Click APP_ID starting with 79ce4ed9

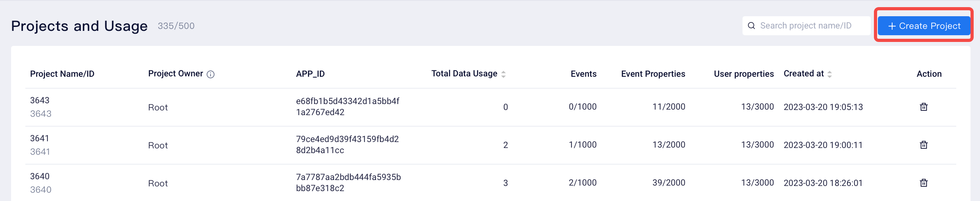tap(347, 145)
